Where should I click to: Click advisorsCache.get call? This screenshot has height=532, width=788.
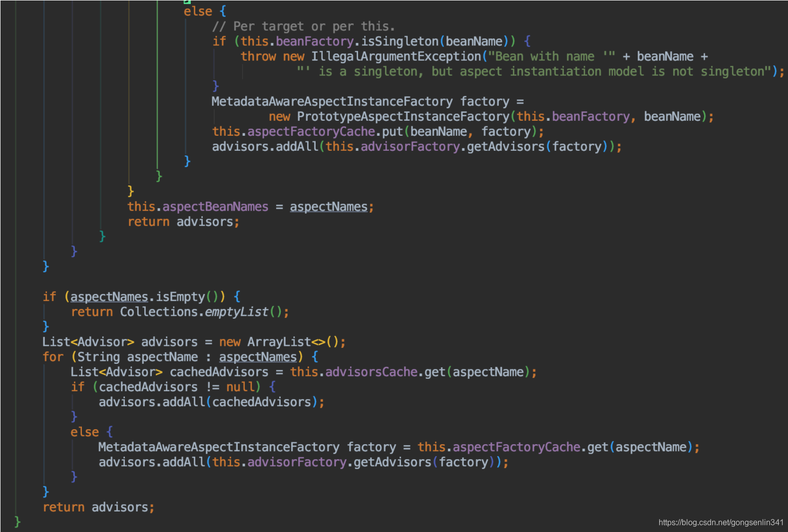point(431,372)
